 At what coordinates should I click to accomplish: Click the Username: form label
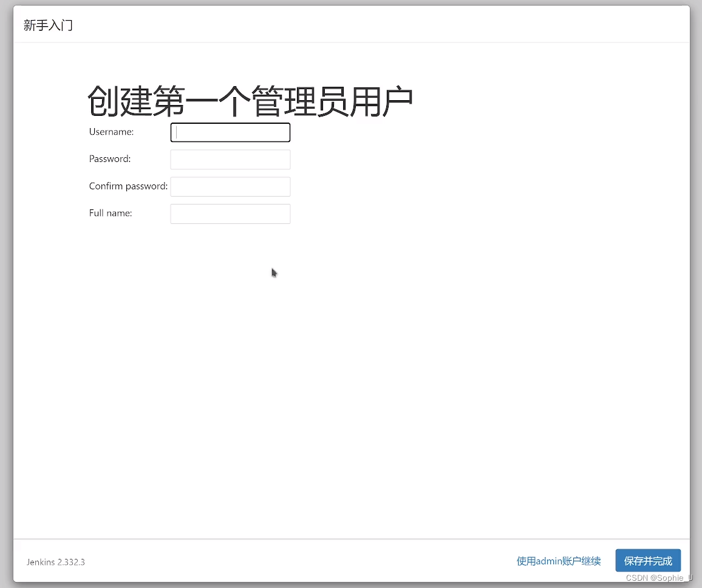pyautogui.click(x=111, y=132)
